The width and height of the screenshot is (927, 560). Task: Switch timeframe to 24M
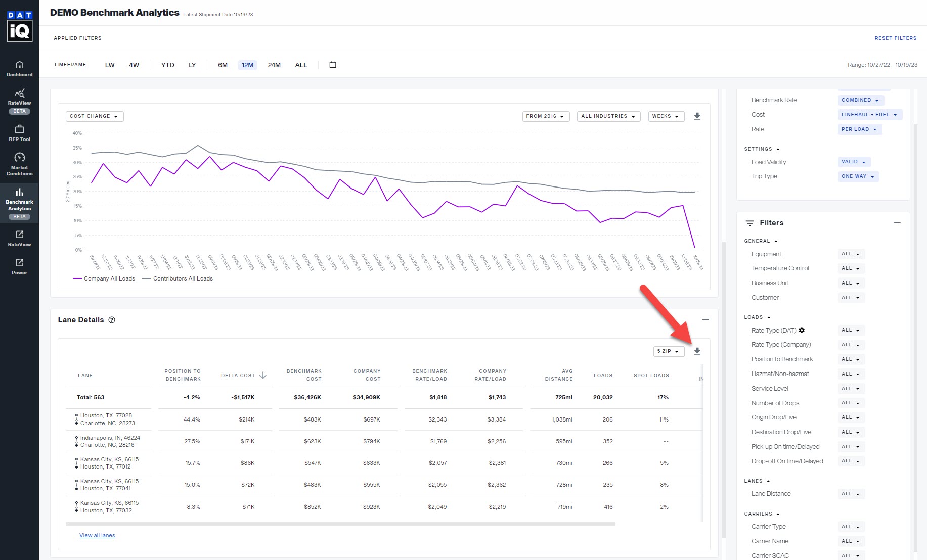pyautogui.click(x=274, y=65)
